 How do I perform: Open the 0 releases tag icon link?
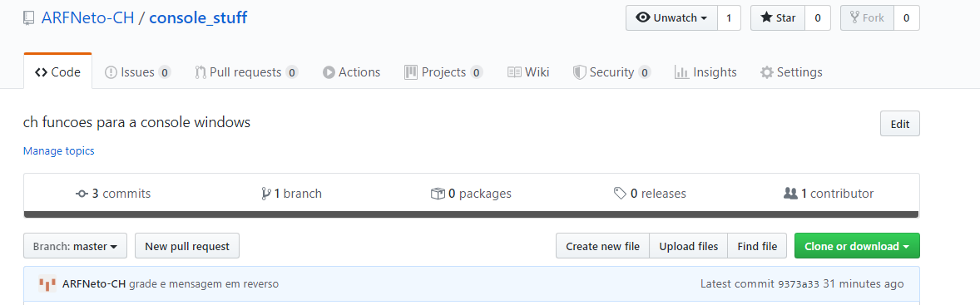620,194
